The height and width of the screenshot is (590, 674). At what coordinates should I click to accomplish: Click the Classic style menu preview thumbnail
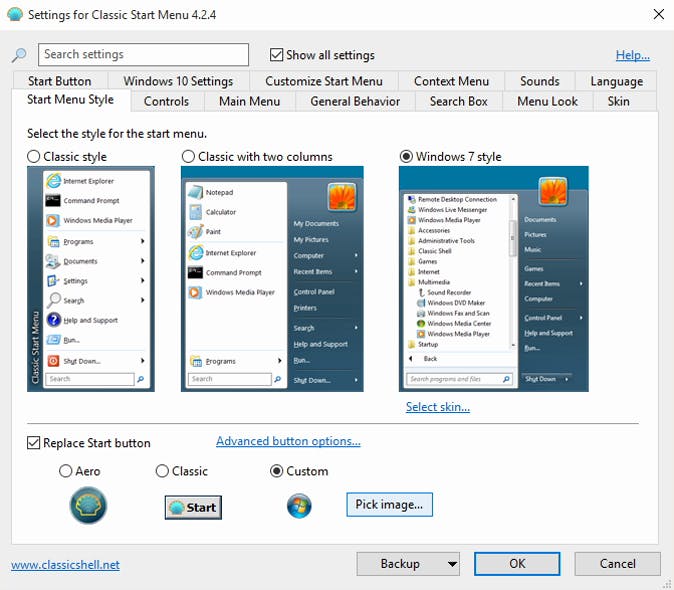(x=91, y=279)
